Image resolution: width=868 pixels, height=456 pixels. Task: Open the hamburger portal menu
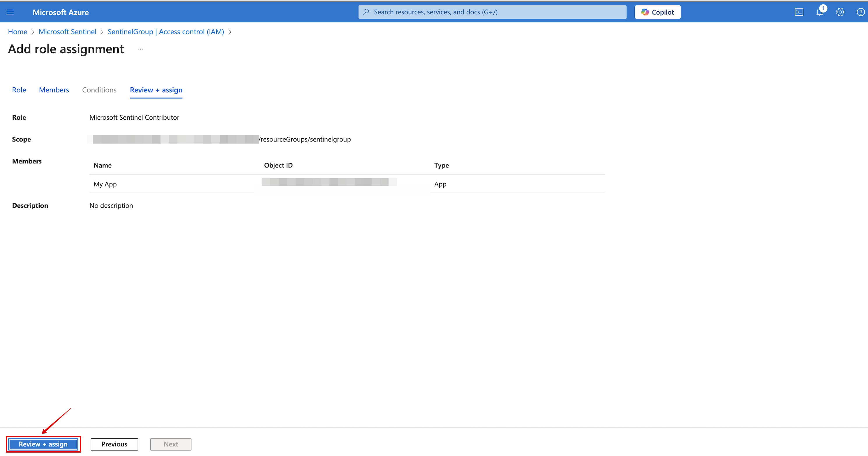(x=10, y=12)
